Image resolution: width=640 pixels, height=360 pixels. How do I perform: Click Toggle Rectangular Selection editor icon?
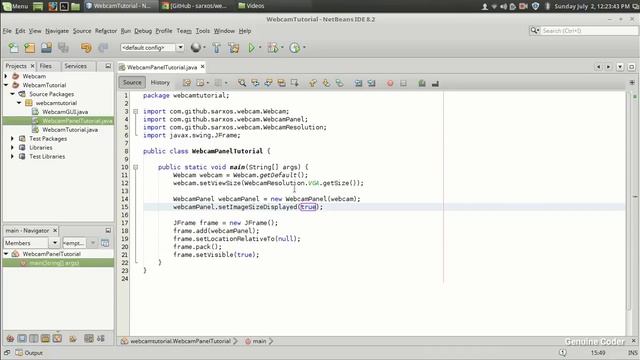pos(295,83)
